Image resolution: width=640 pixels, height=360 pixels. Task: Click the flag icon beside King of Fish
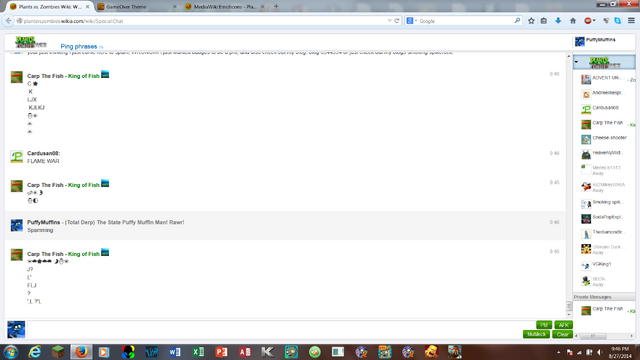pos(105,74)
